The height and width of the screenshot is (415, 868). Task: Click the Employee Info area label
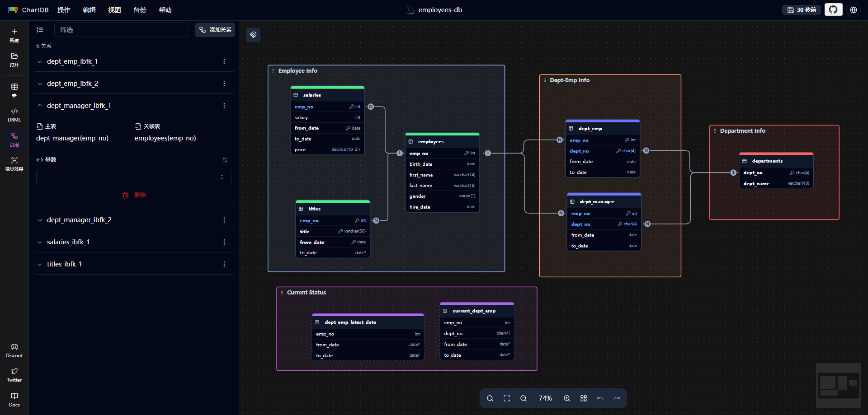pos(298,71)
